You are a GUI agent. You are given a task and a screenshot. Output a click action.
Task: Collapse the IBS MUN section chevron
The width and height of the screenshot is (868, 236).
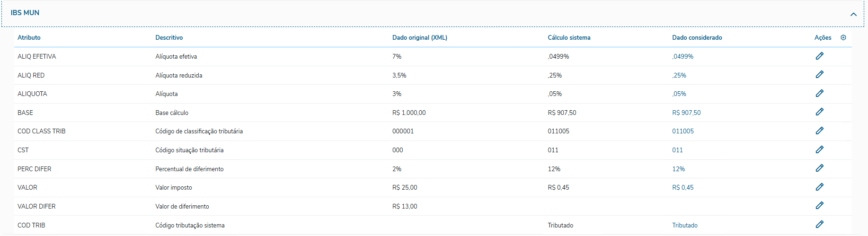pos(853,14)
